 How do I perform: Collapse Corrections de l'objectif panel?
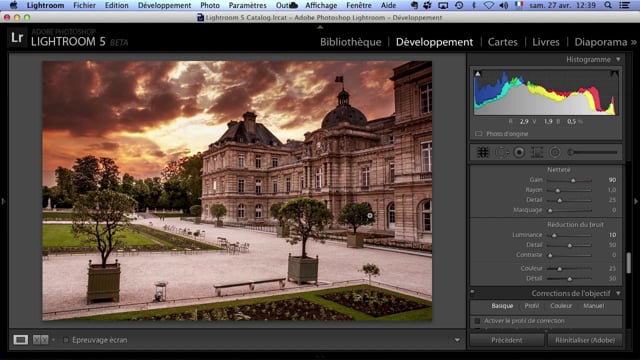[x=618, y=293]
